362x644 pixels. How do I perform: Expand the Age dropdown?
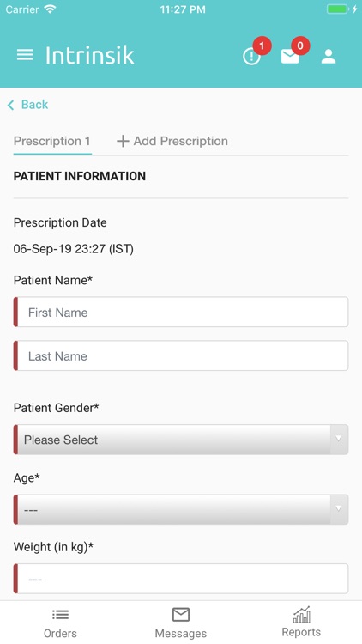[x=181, y=509]
